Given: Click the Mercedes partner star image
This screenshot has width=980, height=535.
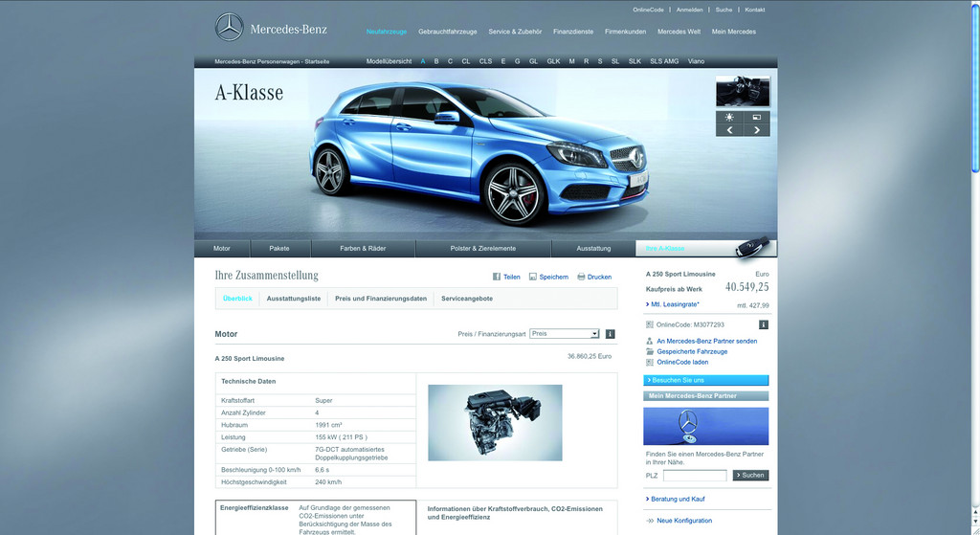Looking at the screenshot, I should coord(705,426).
